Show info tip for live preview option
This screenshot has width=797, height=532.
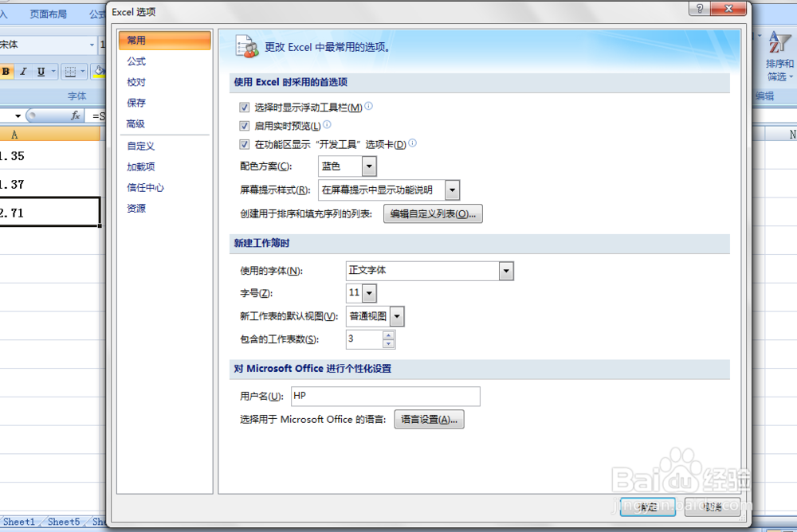click(327, 124)
